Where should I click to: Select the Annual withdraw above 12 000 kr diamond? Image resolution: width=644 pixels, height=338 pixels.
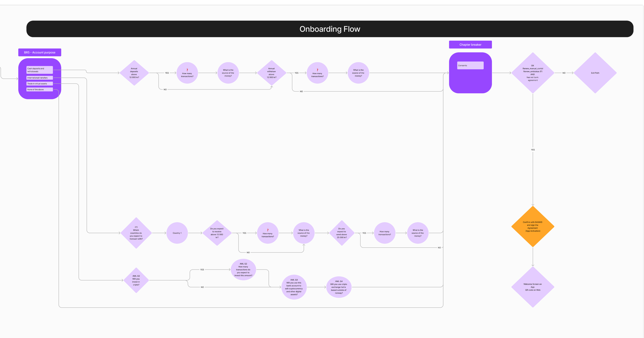click(x=272, y=73)
